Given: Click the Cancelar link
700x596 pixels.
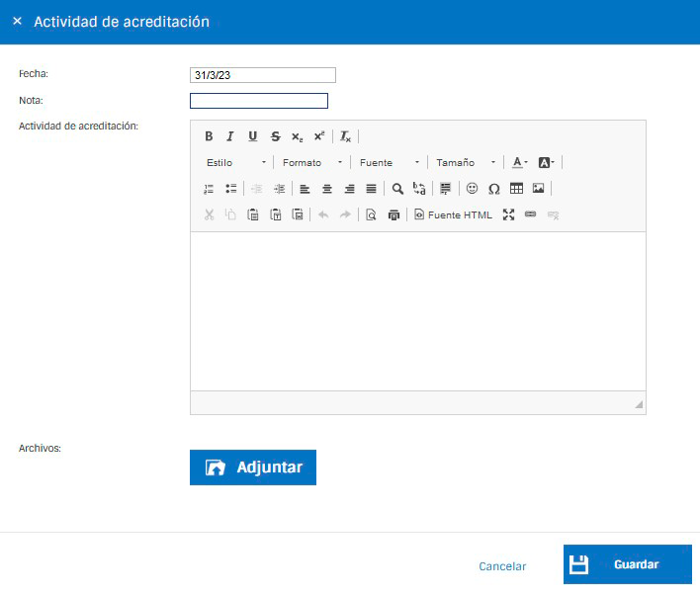Looking at the screenshot, I should tap(502, 566).
